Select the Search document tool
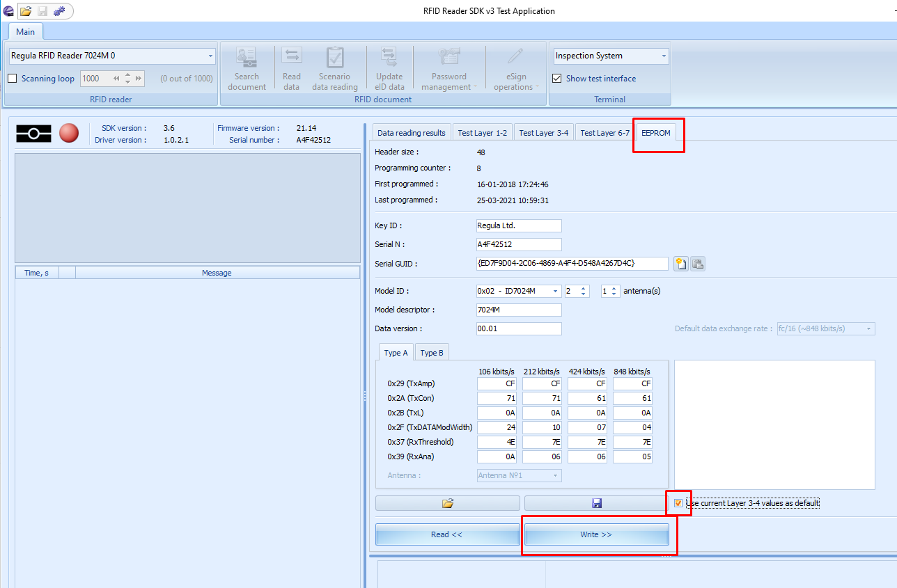897x588 pixels. click(x=247, y=67)
